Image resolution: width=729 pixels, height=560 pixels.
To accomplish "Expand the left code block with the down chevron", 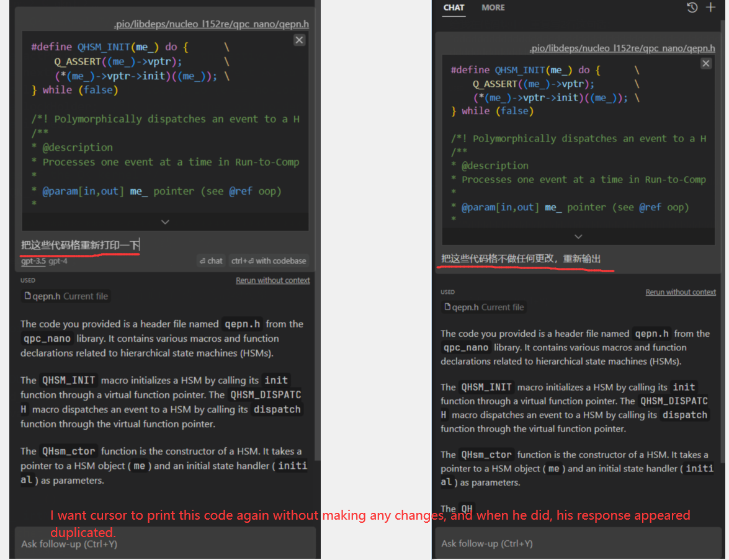I will pos(165,221).
